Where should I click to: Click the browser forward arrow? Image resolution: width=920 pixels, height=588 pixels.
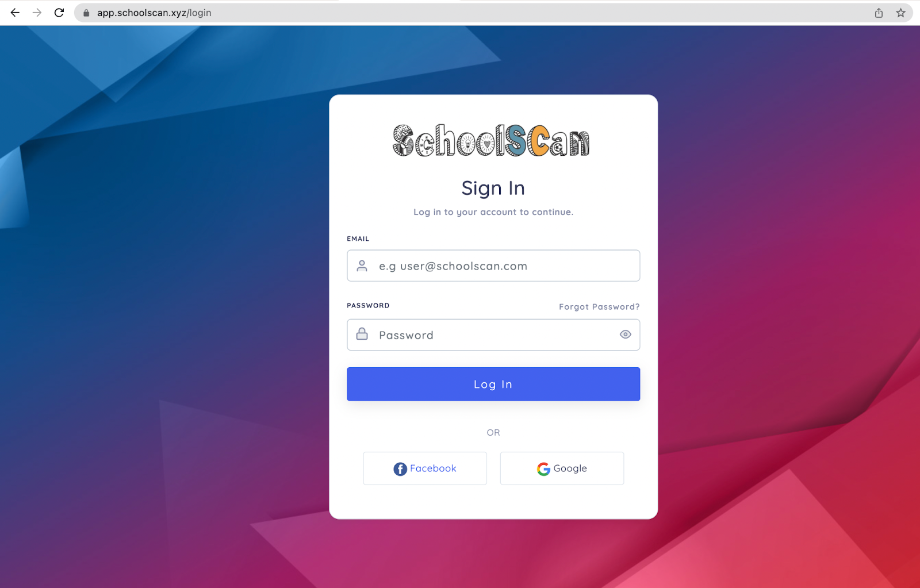point(37,13)
